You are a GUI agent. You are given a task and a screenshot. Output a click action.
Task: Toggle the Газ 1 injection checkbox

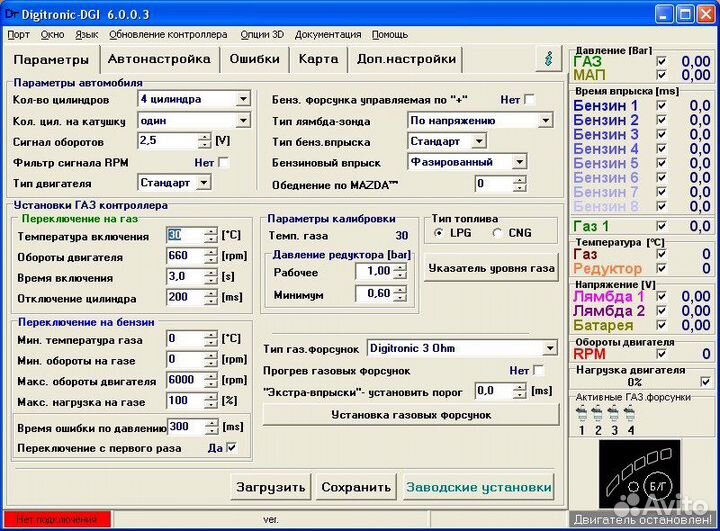pyautogui.click(x=661, y=226)
